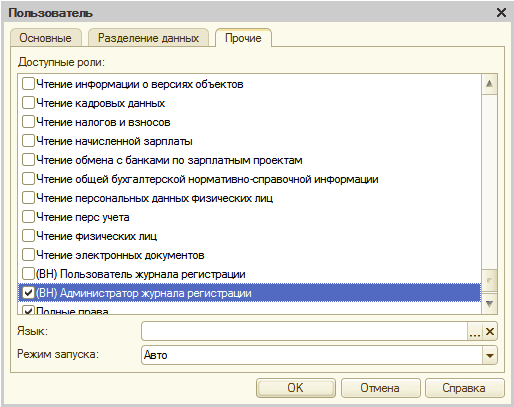Click into the Язык input field

pos(304,331)
